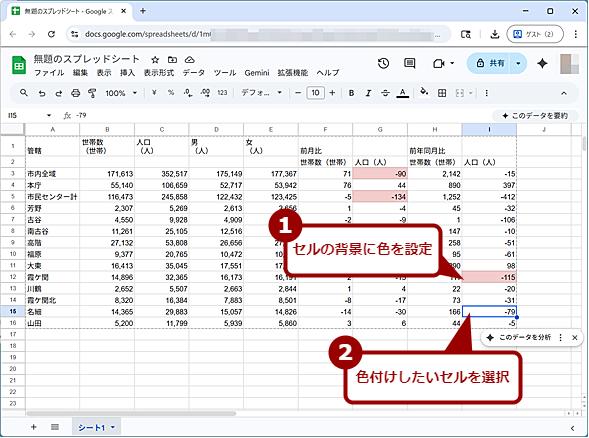Open the comments panel icon
Image resolution: width=589 pixels, height=438 pixels.
point(409,63)
